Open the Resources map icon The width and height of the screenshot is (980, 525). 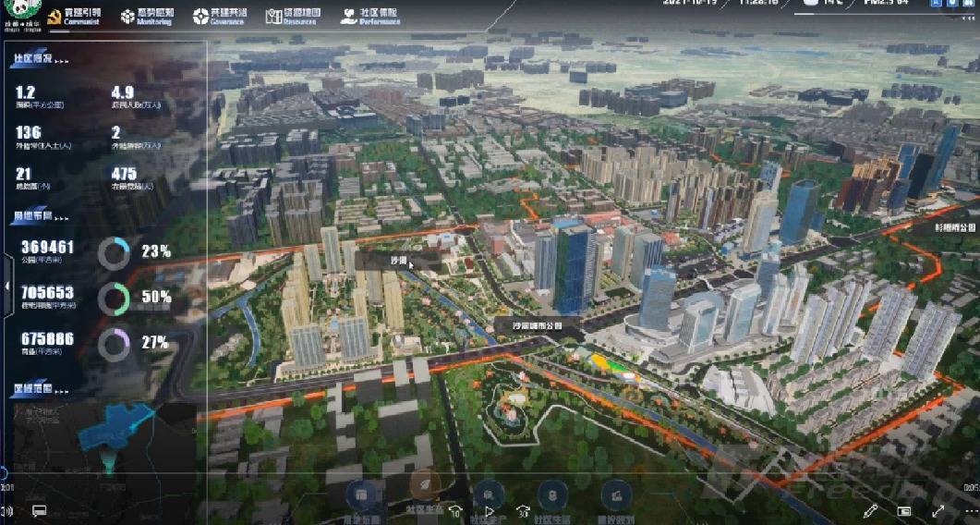273,17
